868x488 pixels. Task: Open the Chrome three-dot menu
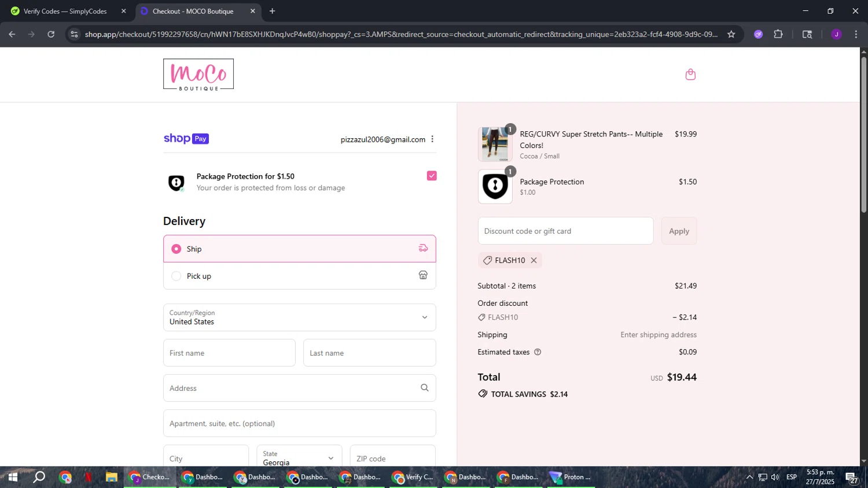(856, 34)
